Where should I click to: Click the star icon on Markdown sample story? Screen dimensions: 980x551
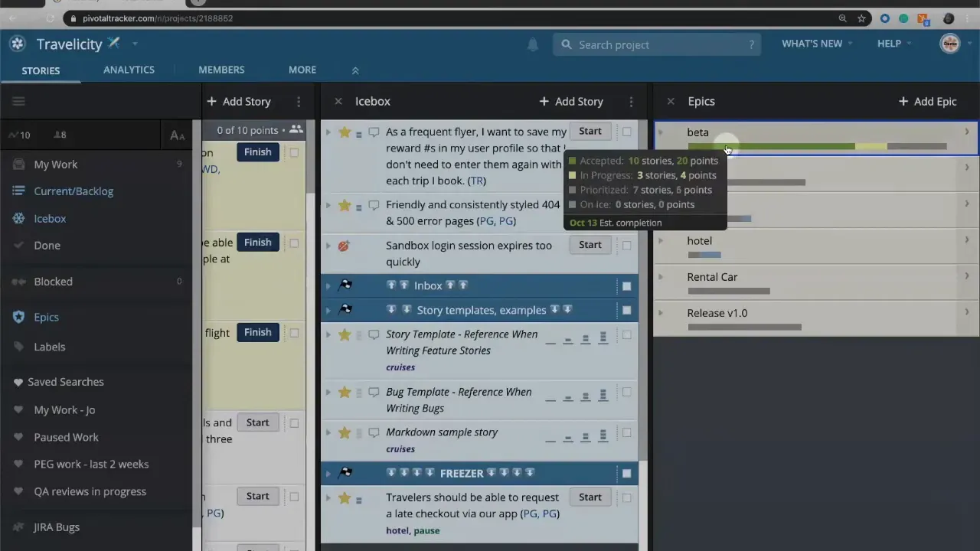point(345,432)
